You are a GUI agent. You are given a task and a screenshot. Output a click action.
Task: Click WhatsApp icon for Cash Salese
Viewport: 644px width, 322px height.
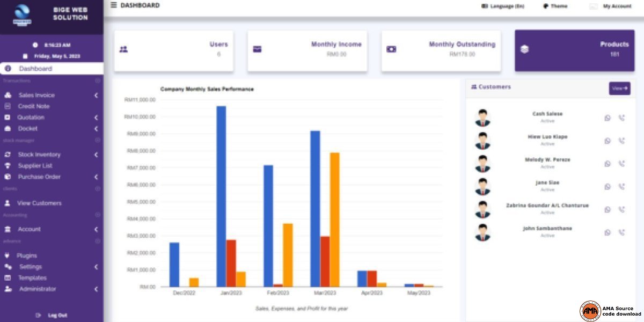coord(608,118)
